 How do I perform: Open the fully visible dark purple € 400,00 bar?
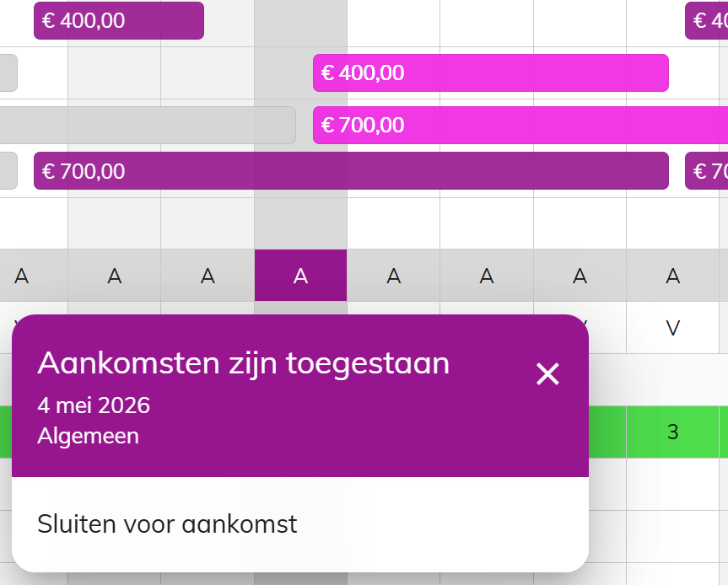119,20
